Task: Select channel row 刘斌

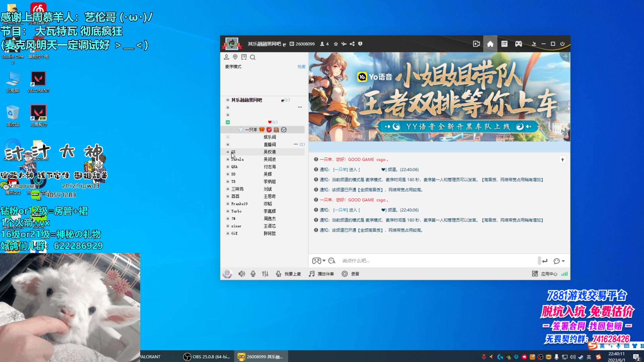Action: [263, 189]
